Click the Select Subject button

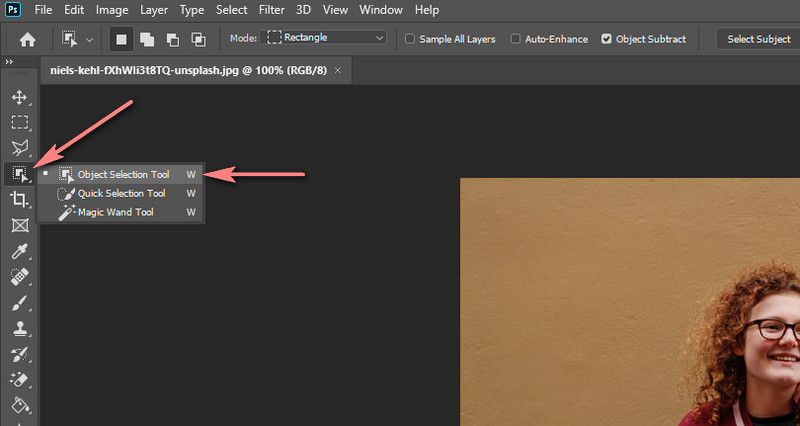[758, 39]
